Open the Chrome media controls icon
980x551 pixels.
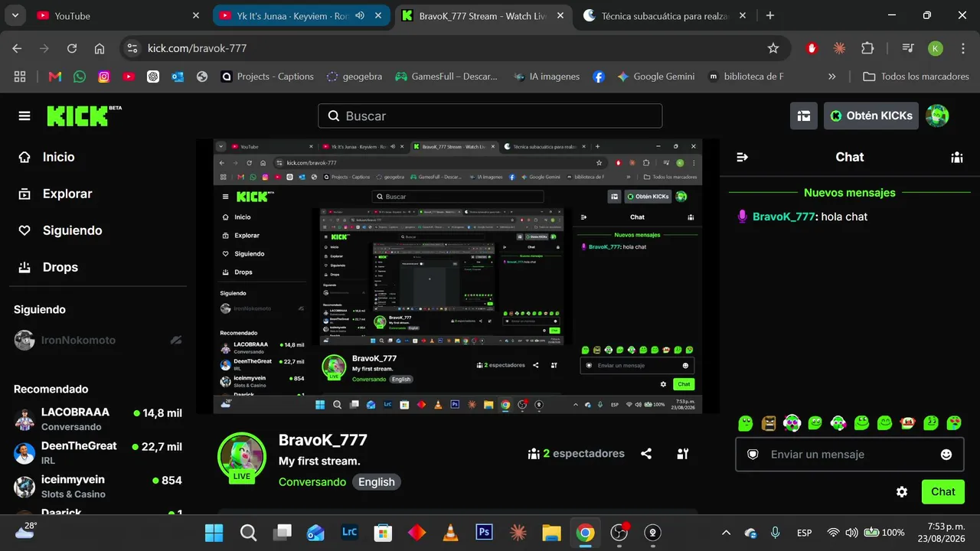tap(908, 48)
